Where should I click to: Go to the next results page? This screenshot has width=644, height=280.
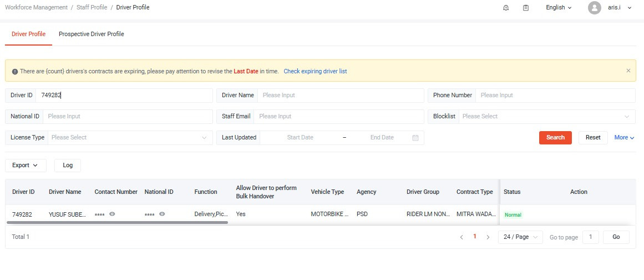pos(488,237)
